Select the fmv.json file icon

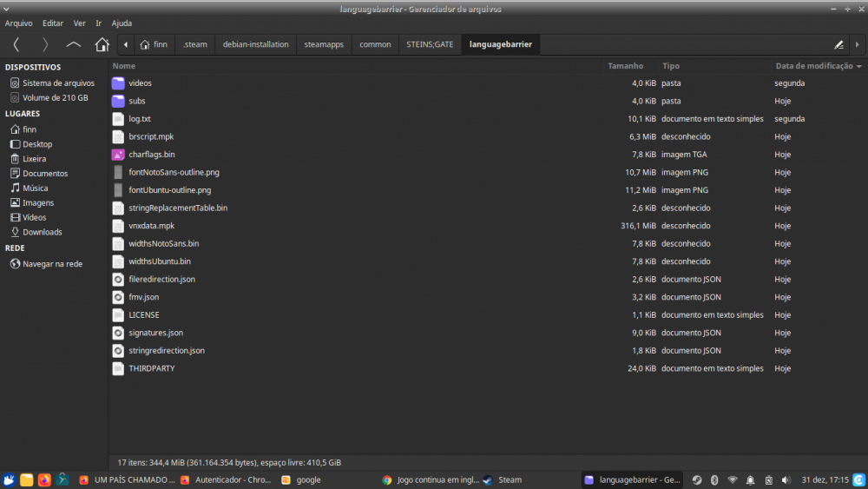(118, 297)
